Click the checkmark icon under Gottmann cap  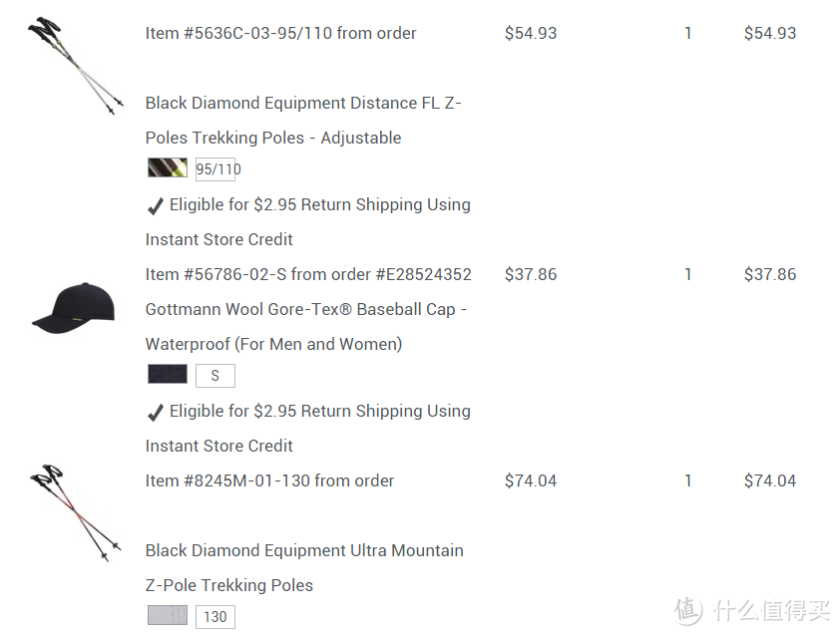pos(156,413)
